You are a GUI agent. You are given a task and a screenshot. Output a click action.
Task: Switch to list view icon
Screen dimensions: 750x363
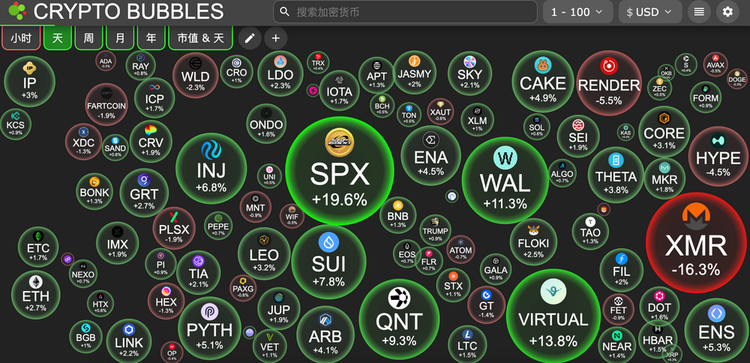coord(699,12)
